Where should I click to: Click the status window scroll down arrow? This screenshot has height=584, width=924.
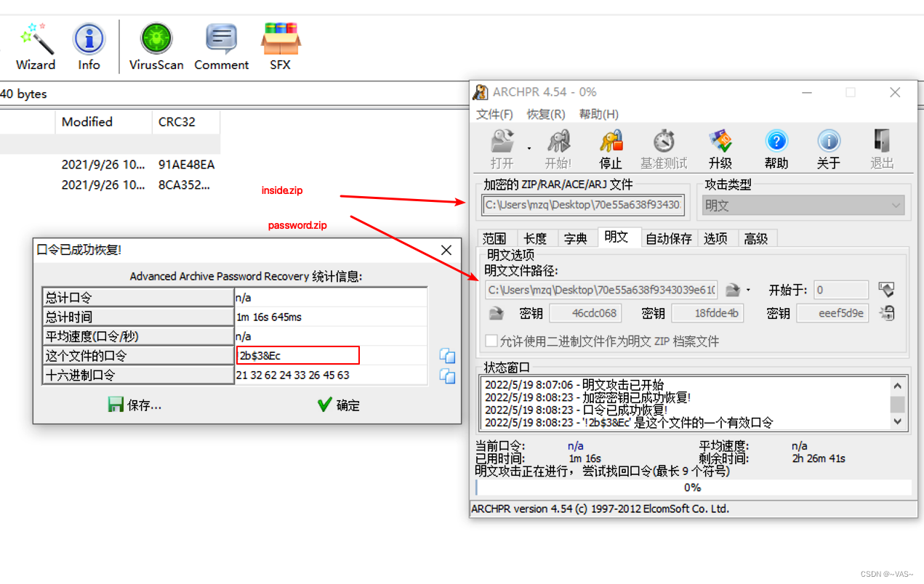897,421
